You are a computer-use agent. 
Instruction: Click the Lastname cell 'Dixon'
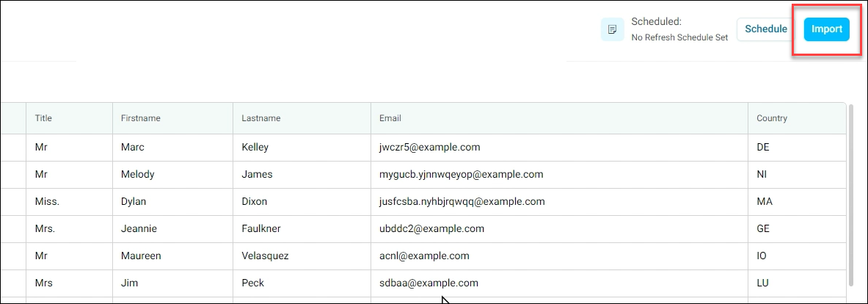[x=302, y=201]
